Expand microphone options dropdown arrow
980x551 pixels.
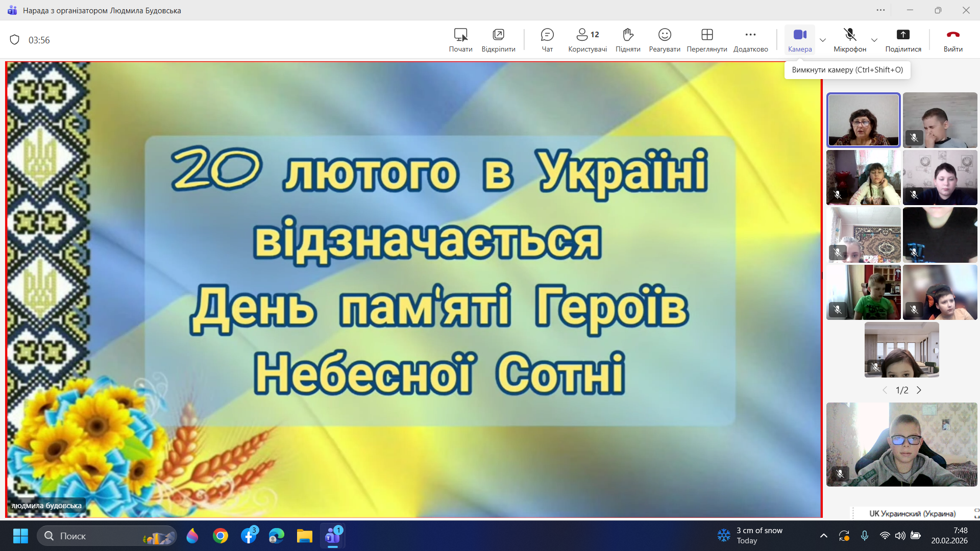874,40
